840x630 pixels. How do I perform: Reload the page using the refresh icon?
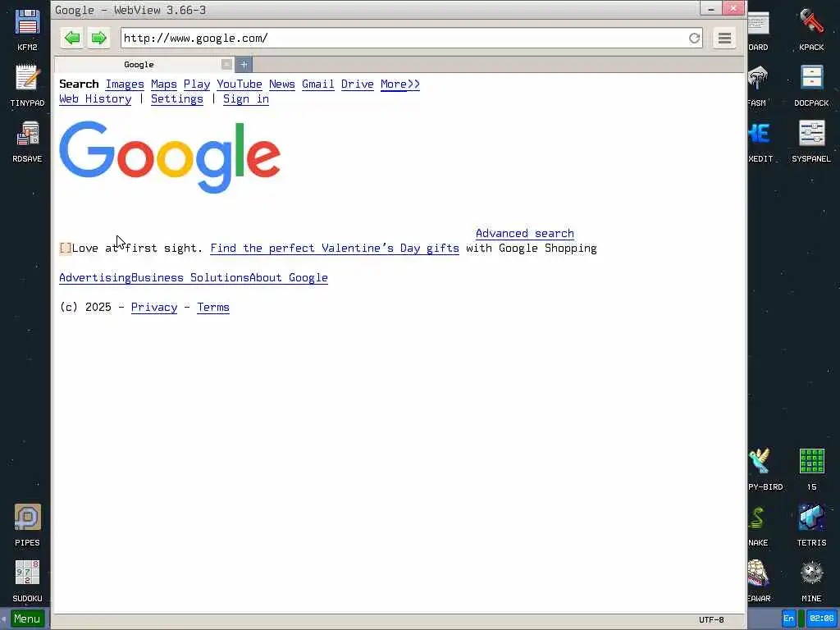[x=694, y=38]
